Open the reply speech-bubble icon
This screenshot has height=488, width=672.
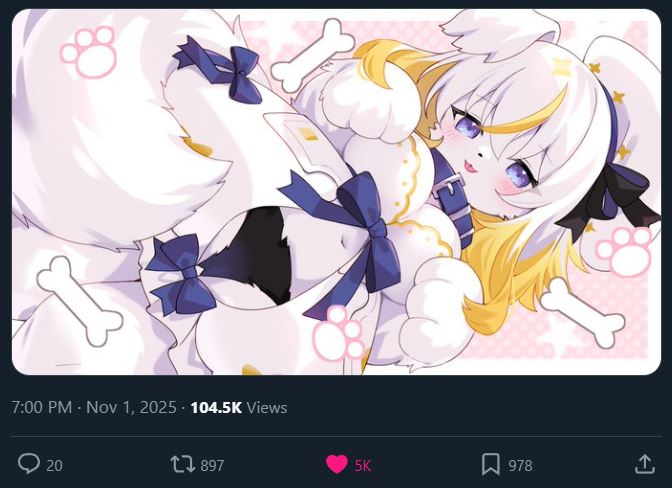29,464
